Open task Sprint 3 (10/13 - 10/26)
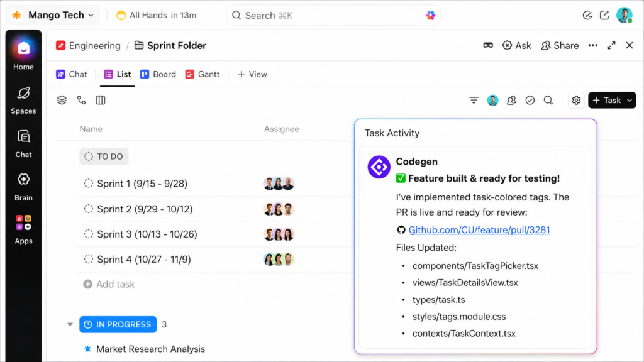 pyautogui.click(x=147, y=234)
